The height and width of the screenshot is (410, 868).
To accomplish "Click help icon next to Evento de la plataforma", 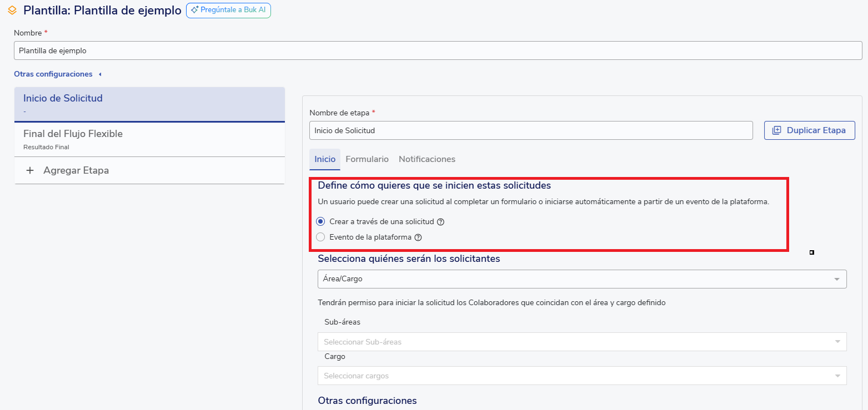I will [418, 237].
